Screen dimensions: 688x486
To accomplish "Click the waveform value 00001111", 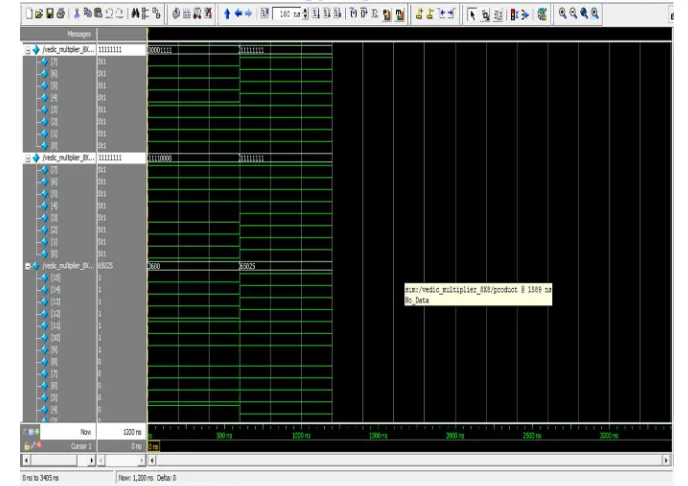I will coord(160,50).
